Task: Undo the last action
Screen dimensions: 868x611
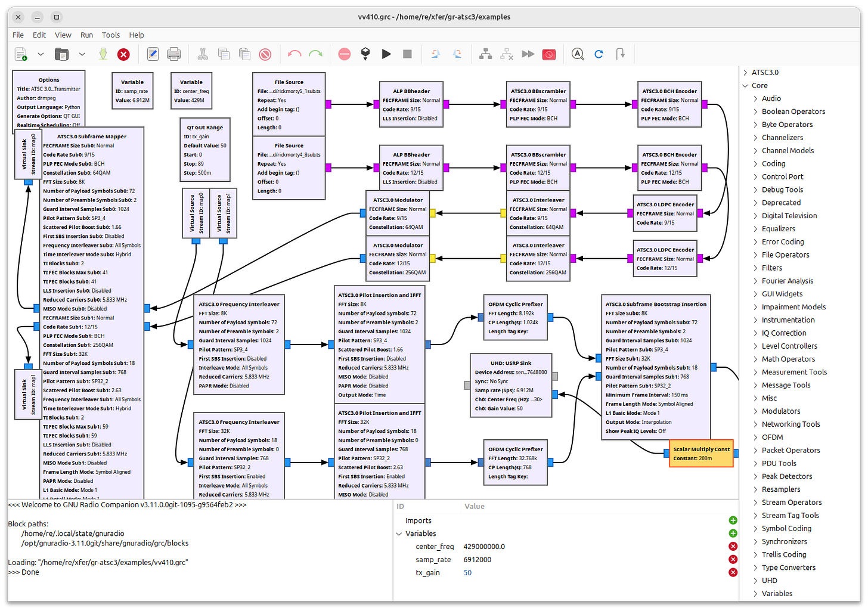Action: (x=294, y=54)
